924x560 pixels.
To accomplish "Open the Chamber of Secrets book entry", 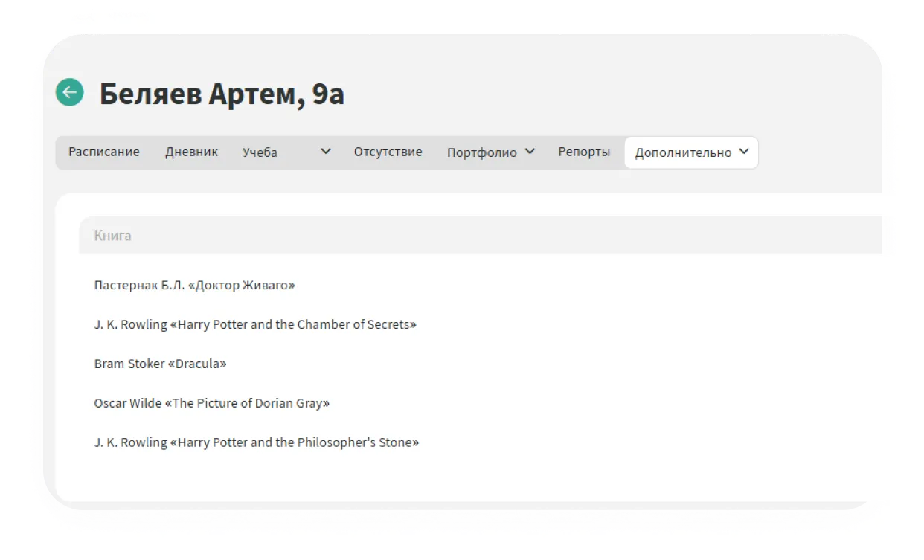I will (x=255, y=324).
